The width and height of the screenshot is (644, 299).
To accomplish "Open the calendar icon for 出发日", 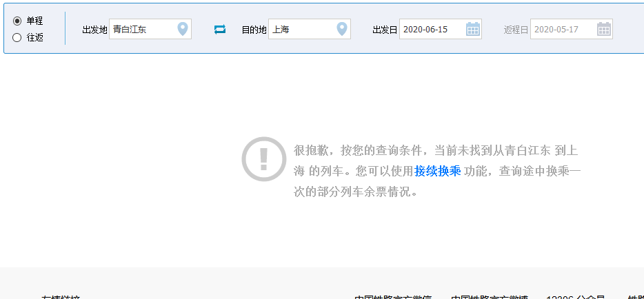I will coord(473,29).
